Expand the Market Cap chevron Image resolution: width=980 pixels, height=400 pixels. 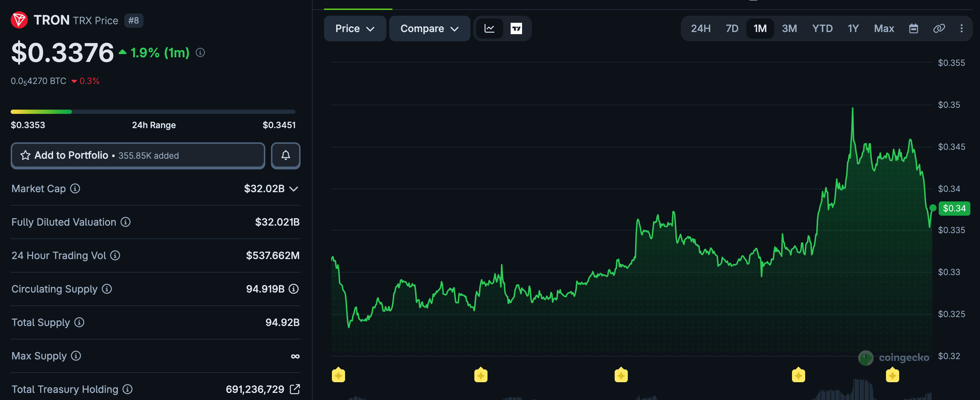[x=293, y=189]
